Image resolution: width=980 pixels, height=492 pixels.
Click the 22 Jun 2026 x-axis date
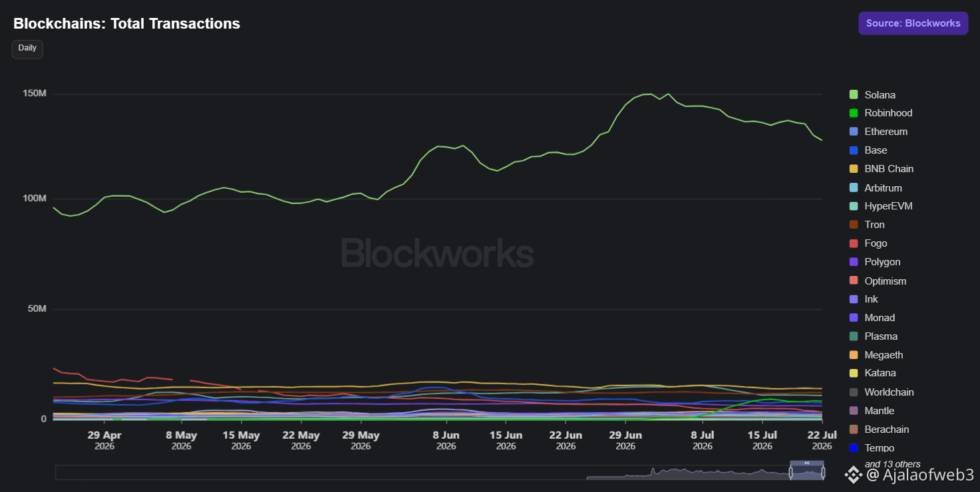tap(566, 441)
